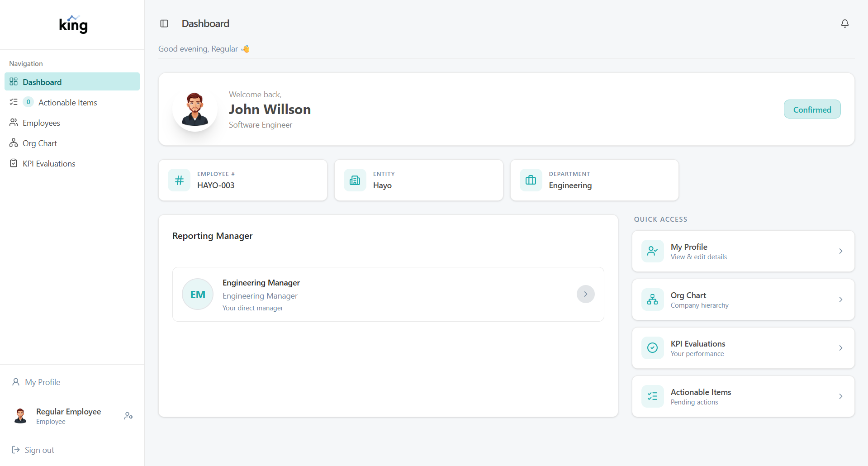
Task: Open notifications bell icon
Action: point(844,24)
